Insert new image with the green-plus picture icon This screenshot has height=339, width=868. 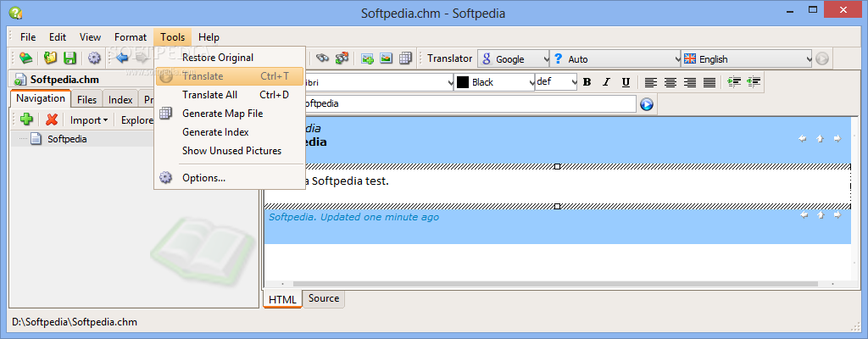tap(367, 58)
